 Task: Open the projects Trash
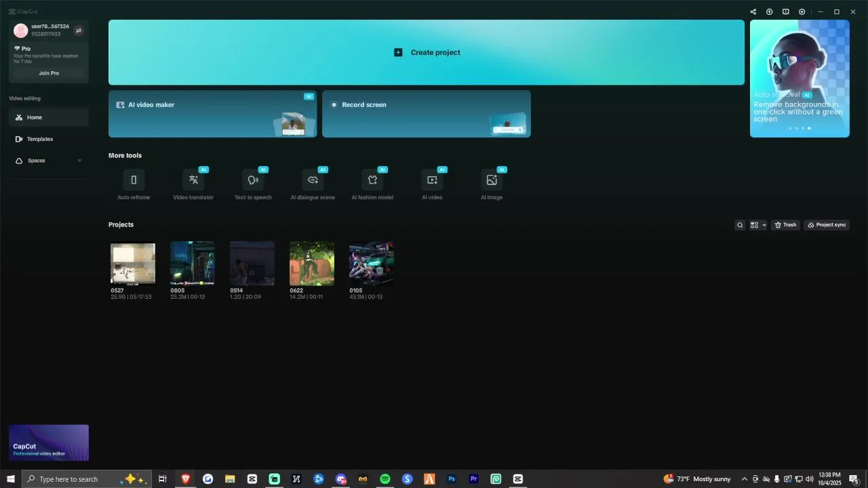pyautogui.click(x=786, y=225)
